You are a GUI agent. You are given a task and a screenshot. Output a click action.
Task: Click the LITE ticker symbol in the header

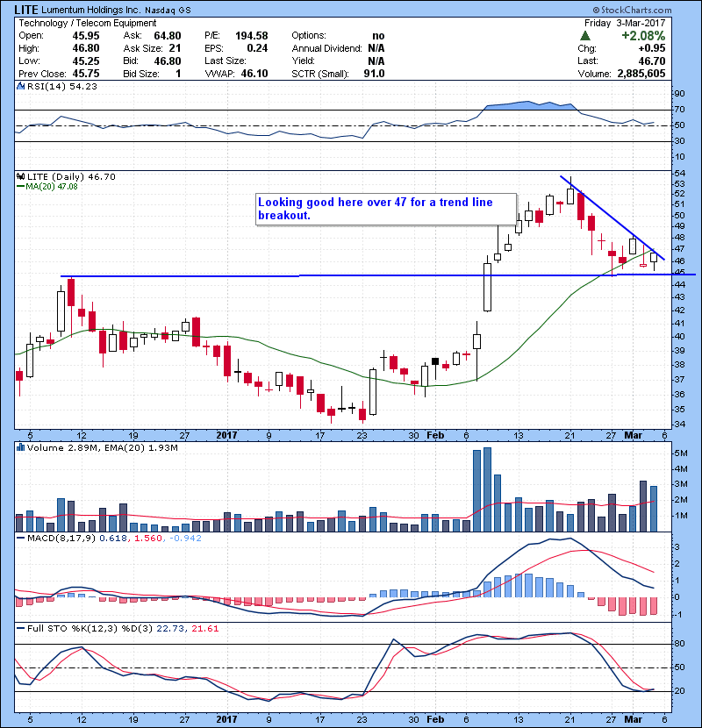pos(26,10)
